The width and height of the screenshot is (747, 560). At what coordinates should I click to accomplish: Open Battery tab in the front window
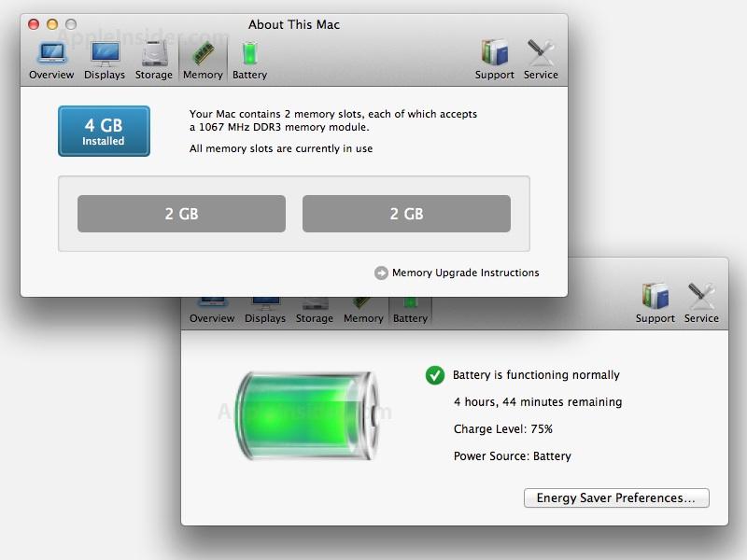(x=249, y=61)
